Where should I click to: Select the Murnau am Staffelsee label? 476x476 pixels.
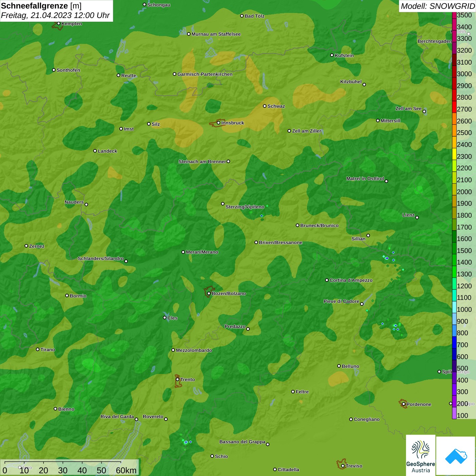point(216,34)
